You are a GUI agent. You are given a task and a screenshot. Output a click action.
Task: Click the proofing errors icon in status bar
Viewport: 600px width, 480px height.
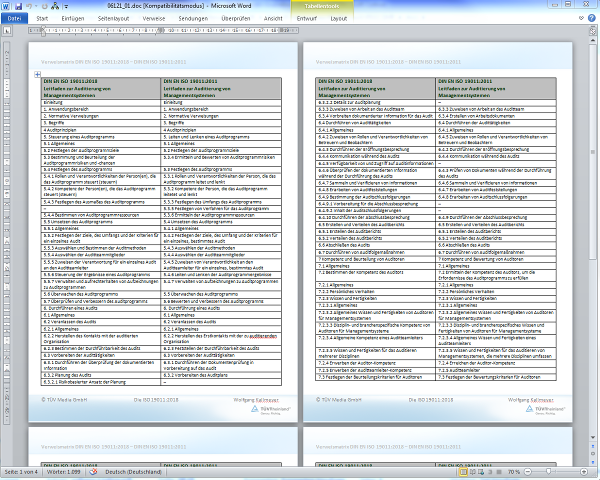(93, 471)
